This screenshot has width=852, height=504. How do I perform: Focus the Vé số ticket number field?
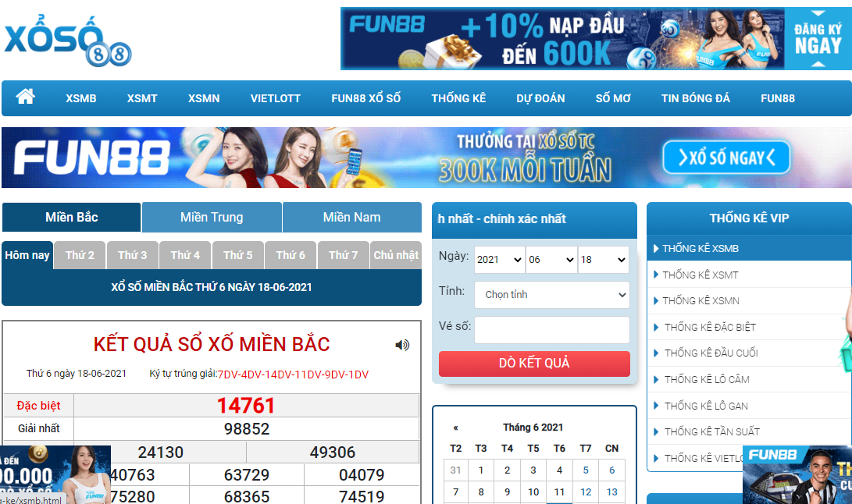552,330
